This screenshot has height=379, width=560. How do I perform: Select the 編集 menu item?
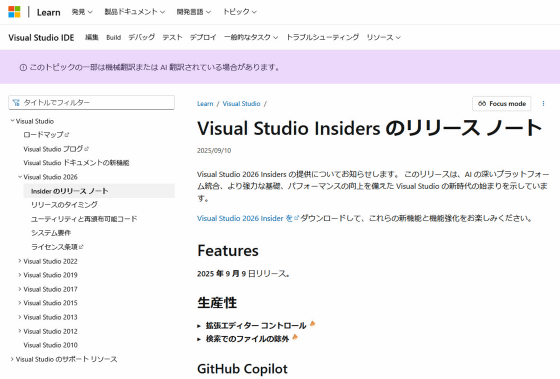[x=91, y=37]
